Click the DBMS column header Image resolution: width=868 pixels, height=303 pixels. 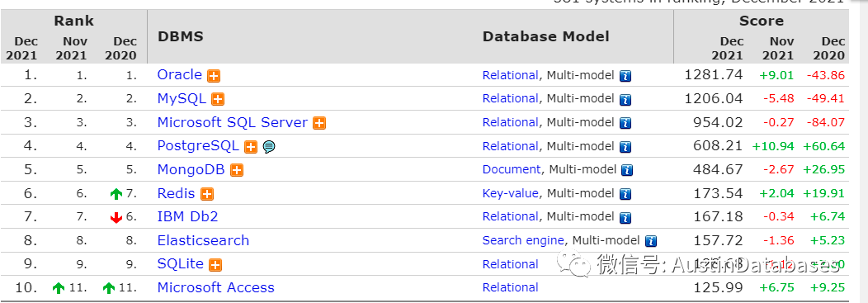pyautogui.click(x=181, y=36)
